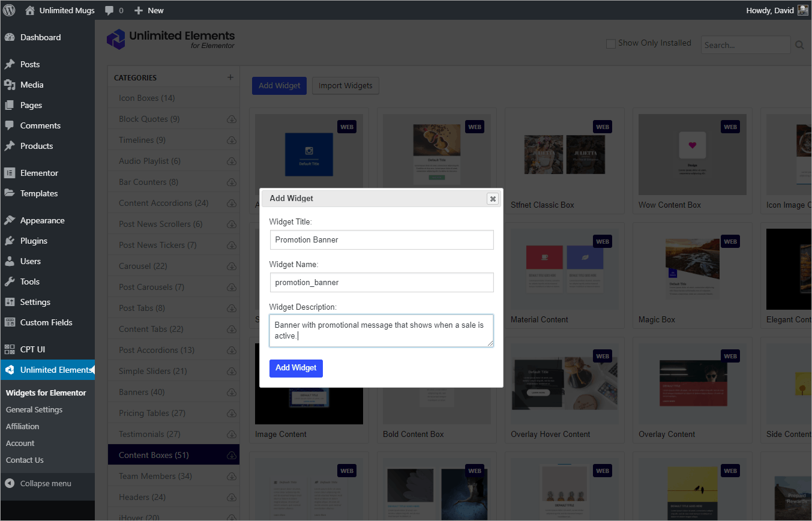Open the Contact Us submenu link
Image resolution: width=812 pixels, height=521 pixels.
tap(25, 460)
